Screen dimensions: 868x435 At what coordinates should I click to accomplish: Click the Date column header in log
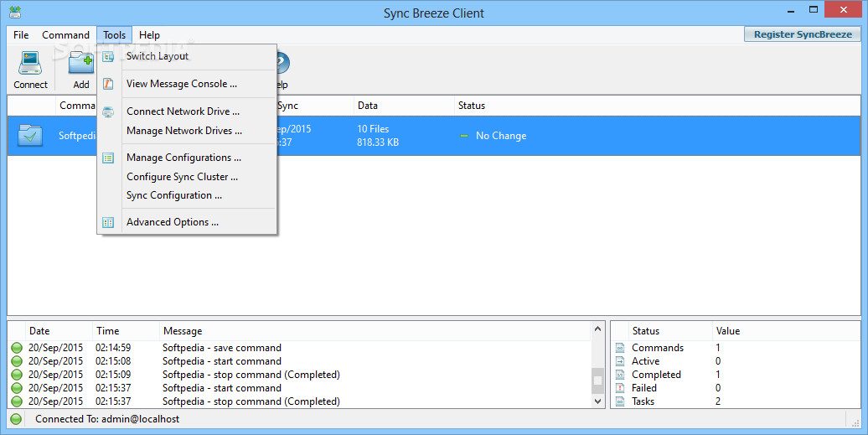tap(58, 331)
